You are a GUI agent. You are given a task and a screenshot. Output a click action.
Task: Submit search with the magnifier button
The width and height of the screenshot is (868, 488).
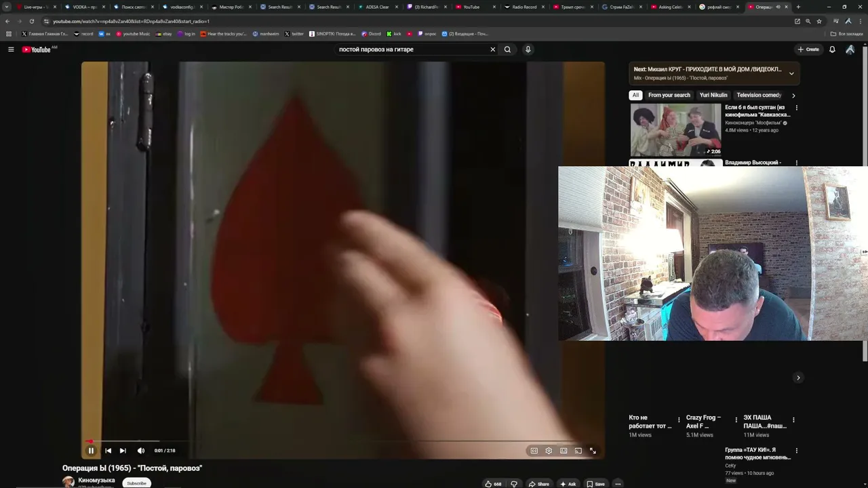pos(507,49)
